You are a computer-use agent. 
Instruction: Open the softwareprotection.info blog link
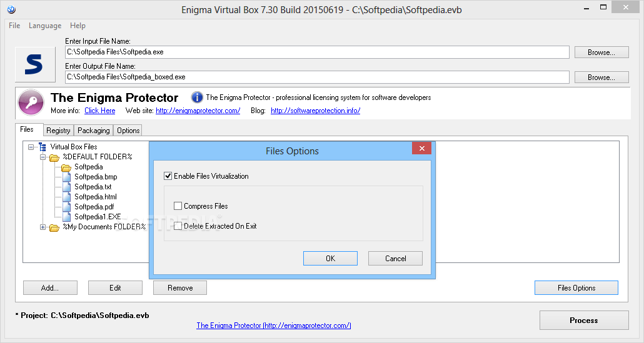[x=315, y=111]
